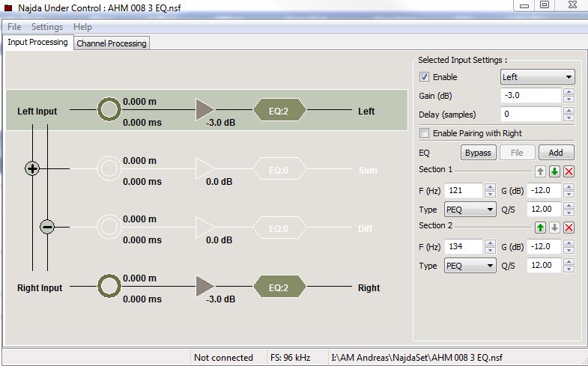588x366 pixels.
Task: Move EQ Section 1 up arrow
Action: click(x=540, y=171)
